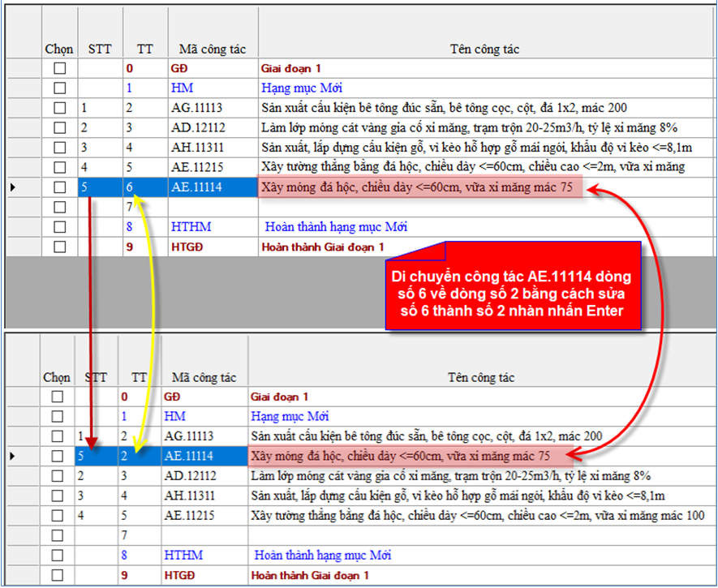
Task: Enable the HTHM row checkbox in lower table
Action: pyautogui.click(x=57, y=556)
